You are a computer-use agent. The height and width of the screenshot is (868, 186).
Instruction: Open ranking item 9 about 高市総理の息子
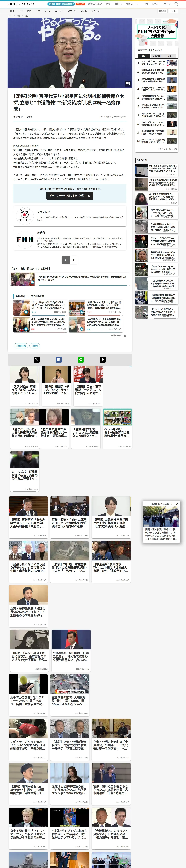(157, 132)
